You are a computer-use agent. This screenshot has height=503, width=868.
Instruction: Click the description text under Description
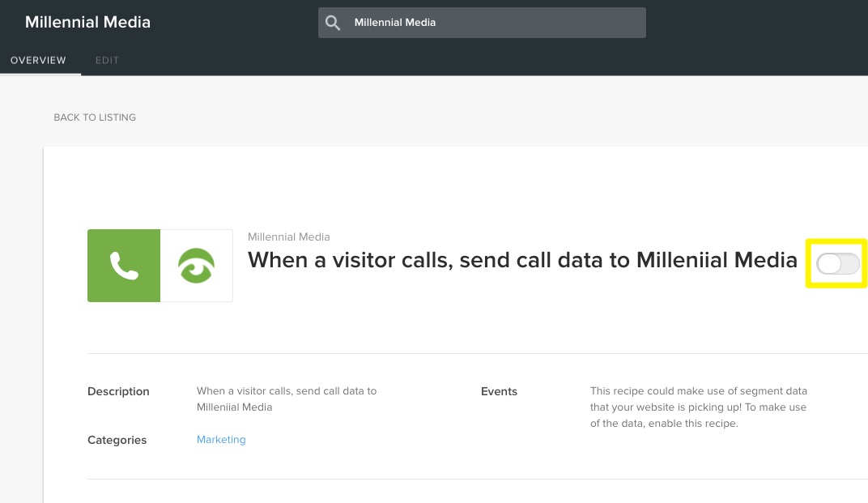coord(286,399)
